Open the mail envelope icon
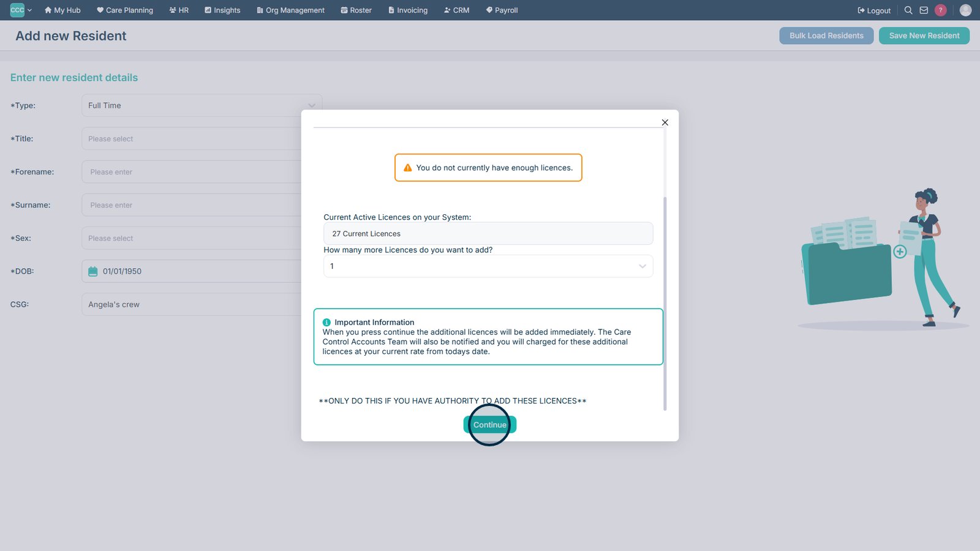The image size is (980, 551). (924, 10)
